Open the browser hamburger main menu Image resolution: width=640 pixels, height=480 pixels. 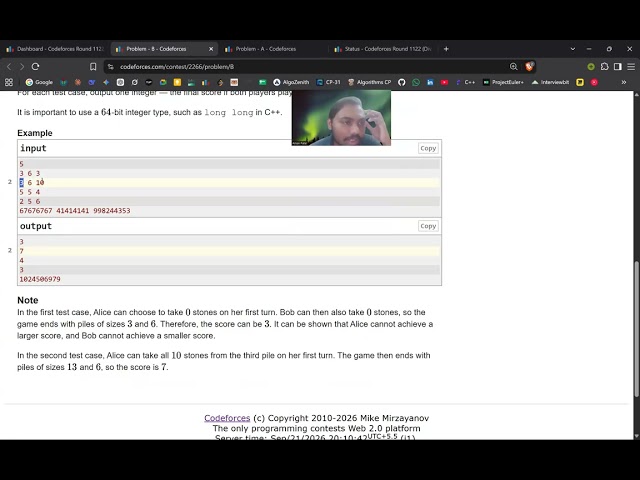(x=631, y=67)
